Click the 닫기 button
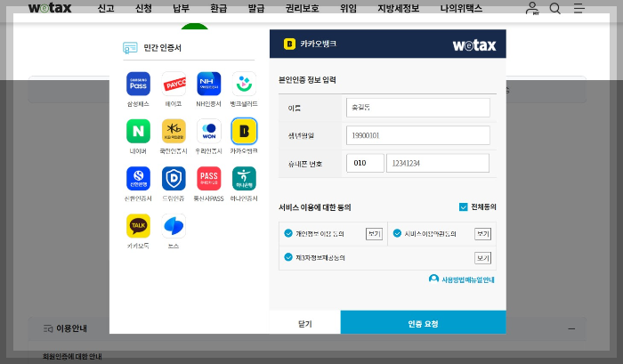The width and height of the screenshot is (623, 364). 305,322
